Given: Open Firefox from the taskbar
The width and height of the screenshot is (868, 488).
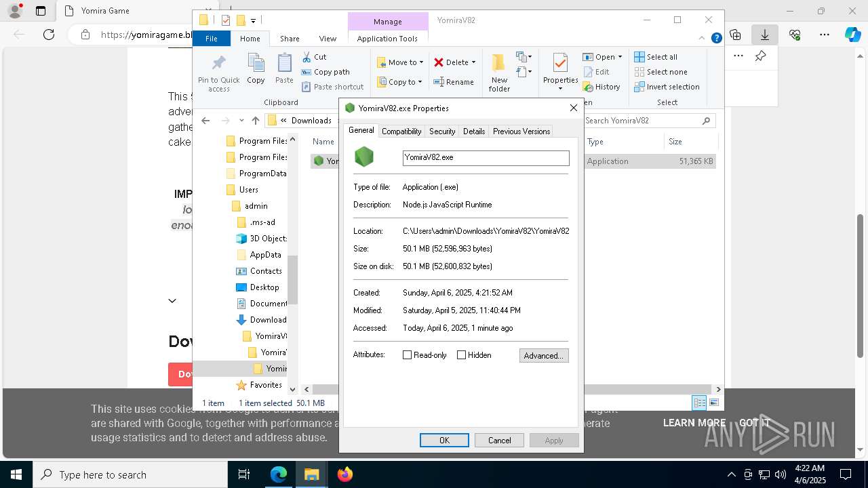Looking at the screenshot, I should point(345,474).
